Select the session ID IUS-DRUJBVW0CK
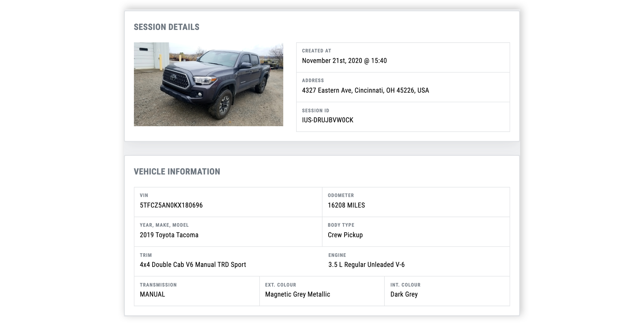This screenshot has width=644, height=323. click(327, 120)
